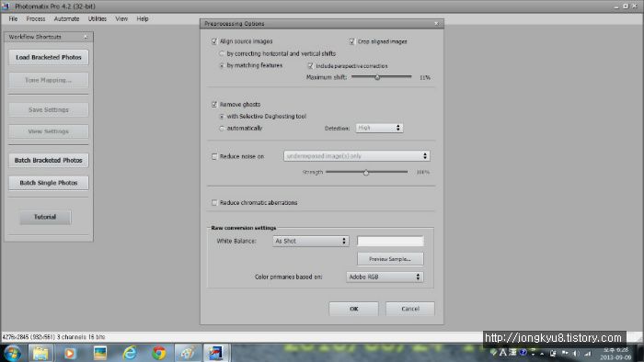Click the white balance value field
This screenshot has height=362, width=644.
pyautogui.click(x=390, y=241)
